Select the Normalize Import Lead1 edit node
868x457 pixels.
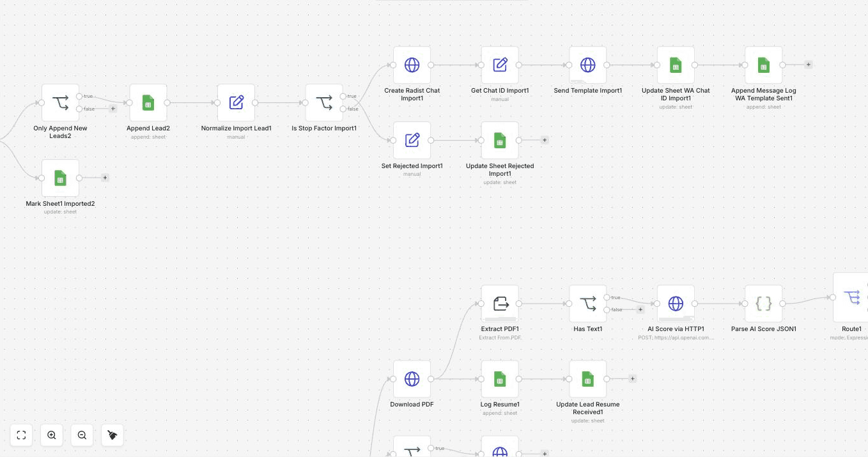tap(236, 102)
